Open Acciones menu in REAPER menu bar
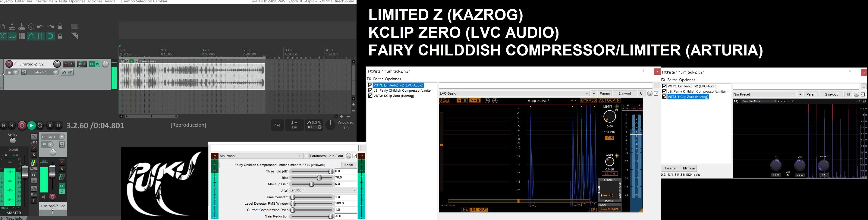The image size is (868, 220). [x=95, y=2]
